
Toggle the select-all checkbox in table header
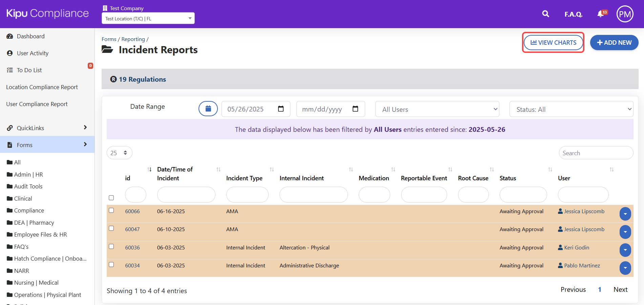coord(111,198)
